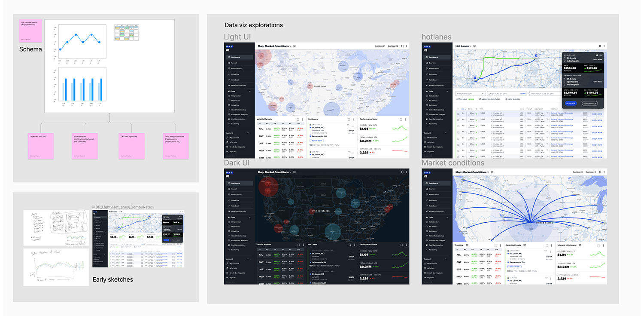
Task: Select the MBP_Light-HotLanes_ComboRates frame thumbnail
Action: pyautogui.click(x=138, y=239)
